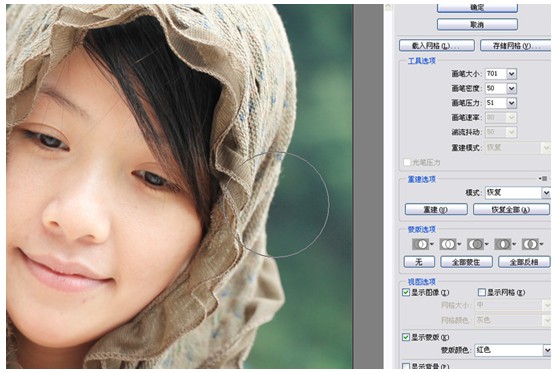Click the 画笔压力 field showing 51
This screenshot has width=557, height=372.
point(496,103)
